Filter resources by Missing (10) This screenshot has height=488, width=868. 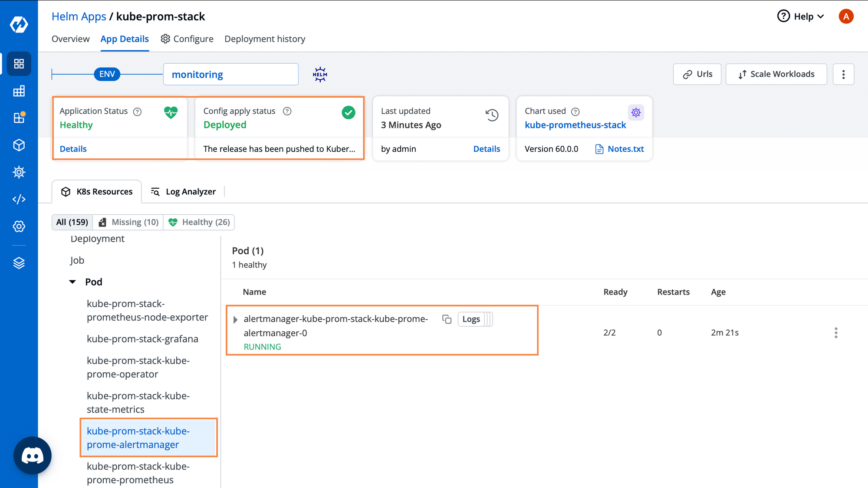(x=128, y=222)
